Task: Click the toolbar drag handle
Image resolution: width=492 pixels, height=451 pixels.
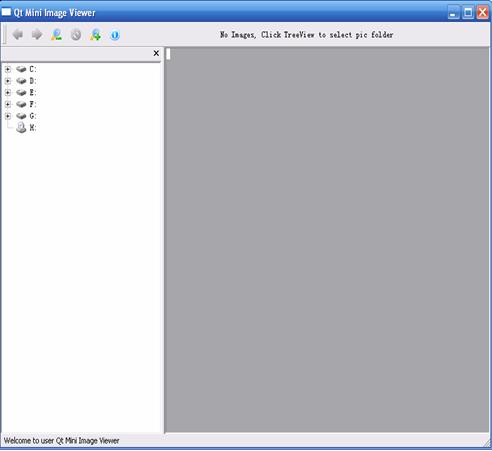Action: pyautogui.click(x=5, y=35)
